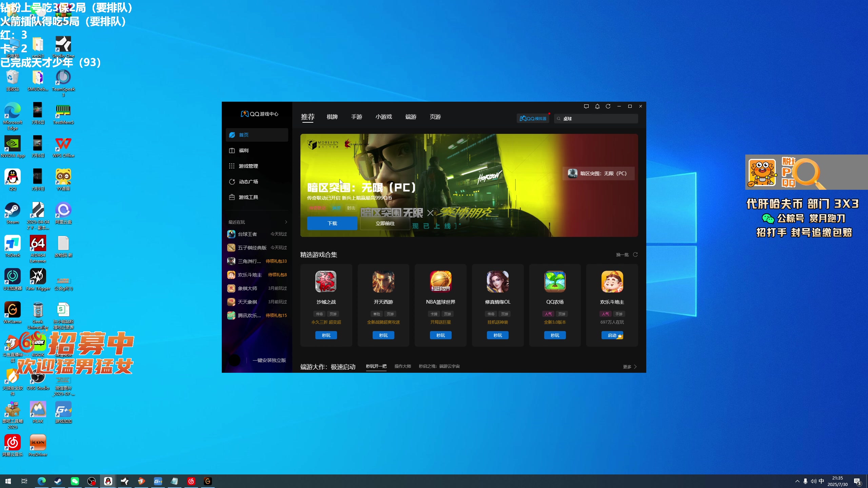
Task: Open Steam desktop shortcut
Action: click(x=13, y=213)
